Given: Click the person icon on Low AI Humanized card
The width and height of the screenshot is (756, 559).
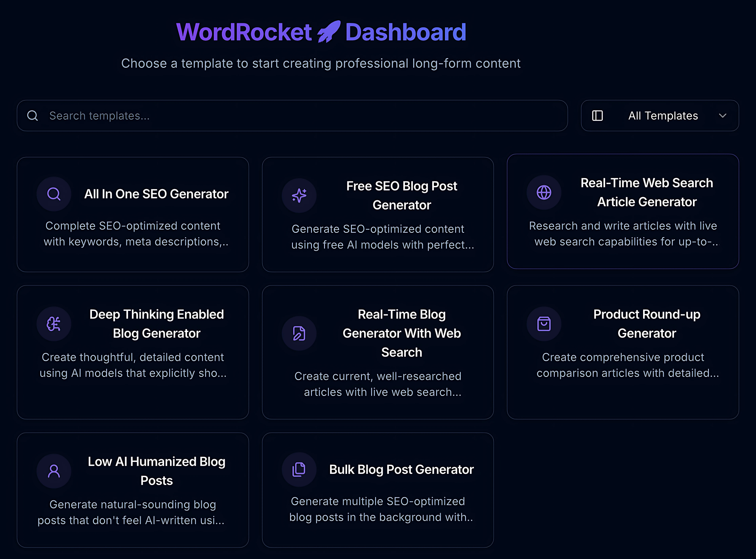Looking at the screenshot, I should click(x=54, y=471).
